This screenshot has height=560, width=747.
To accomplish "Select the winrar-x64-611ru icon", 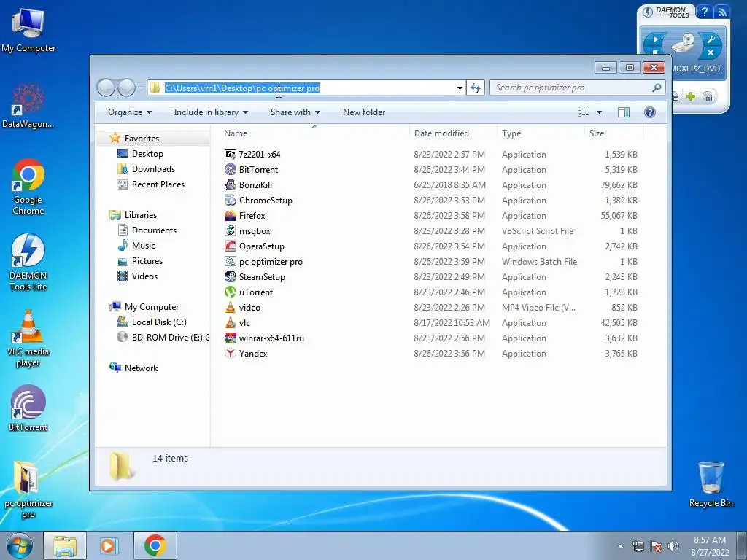I will [x=230, y=338].
